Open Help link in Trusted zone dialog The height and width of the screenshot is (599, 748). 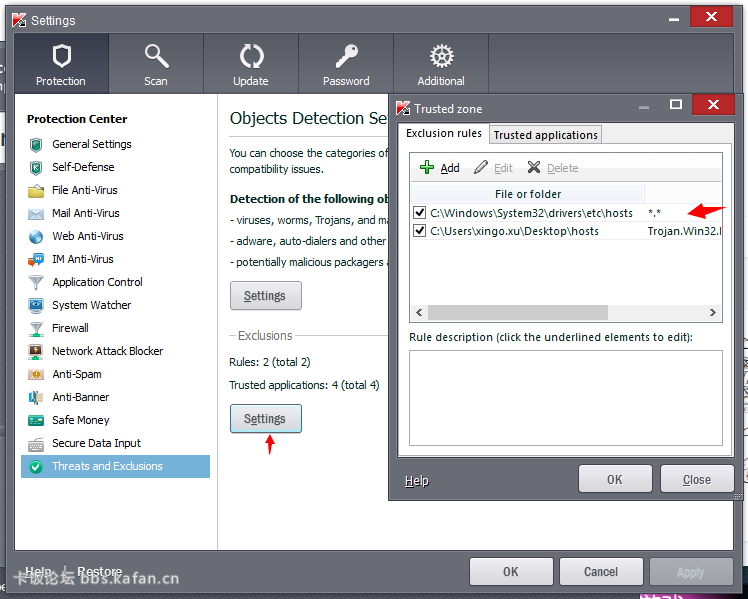click(417, 481)
